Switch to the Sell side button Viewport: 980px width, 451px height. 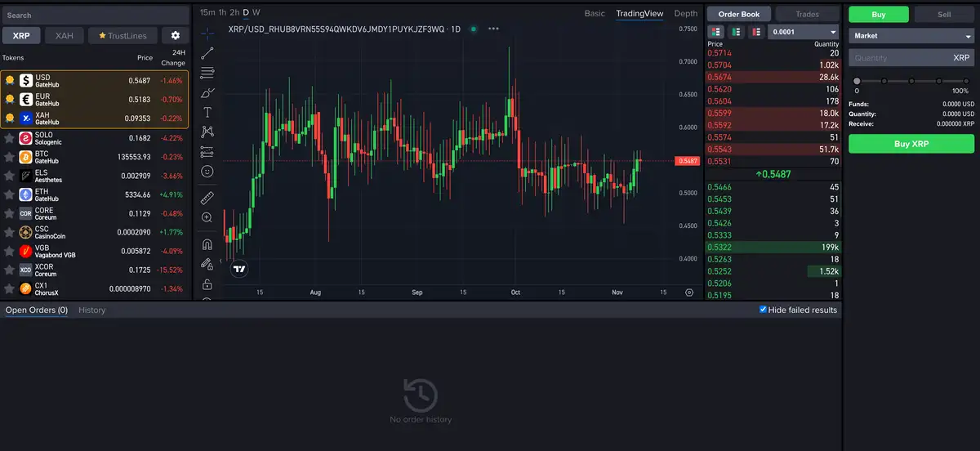point(943,14)
